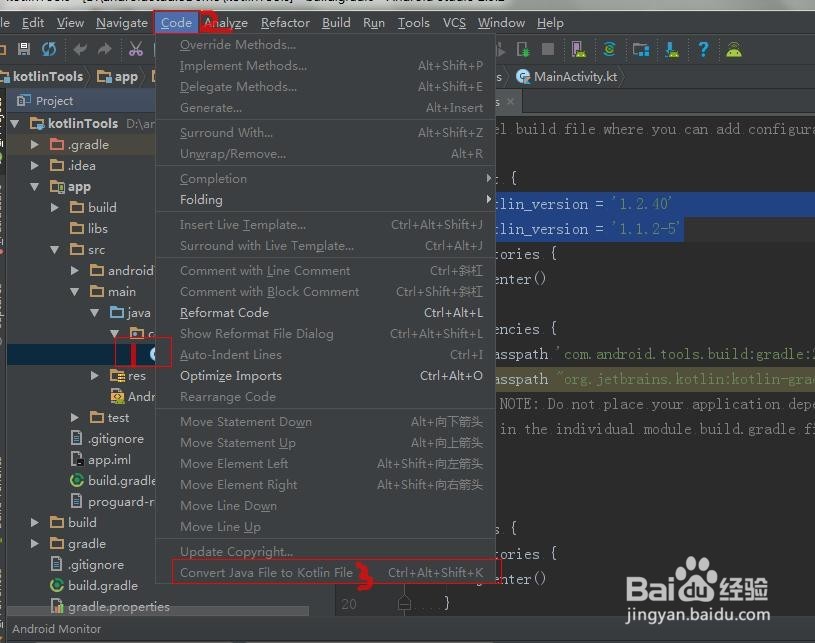
Task: Click the Android robot icon
Action: point(734,50)
